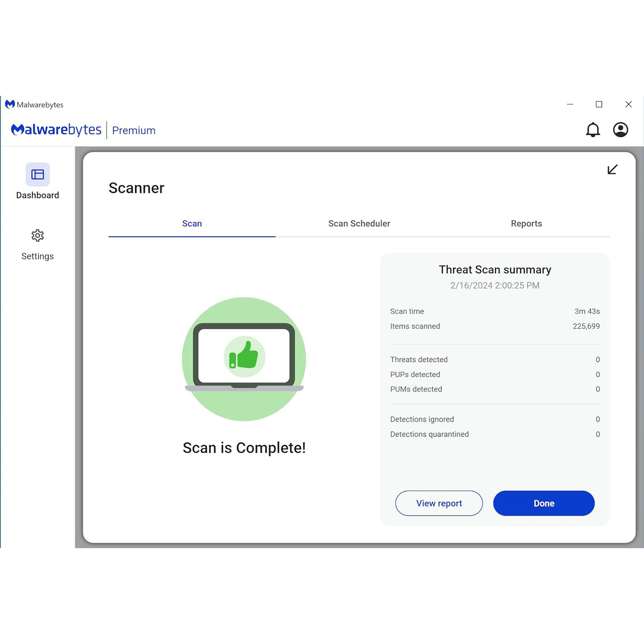The height and width of the screenshot is (644, 644).
Task: Click the Threat Scan summary title
Action: (495, 269)
